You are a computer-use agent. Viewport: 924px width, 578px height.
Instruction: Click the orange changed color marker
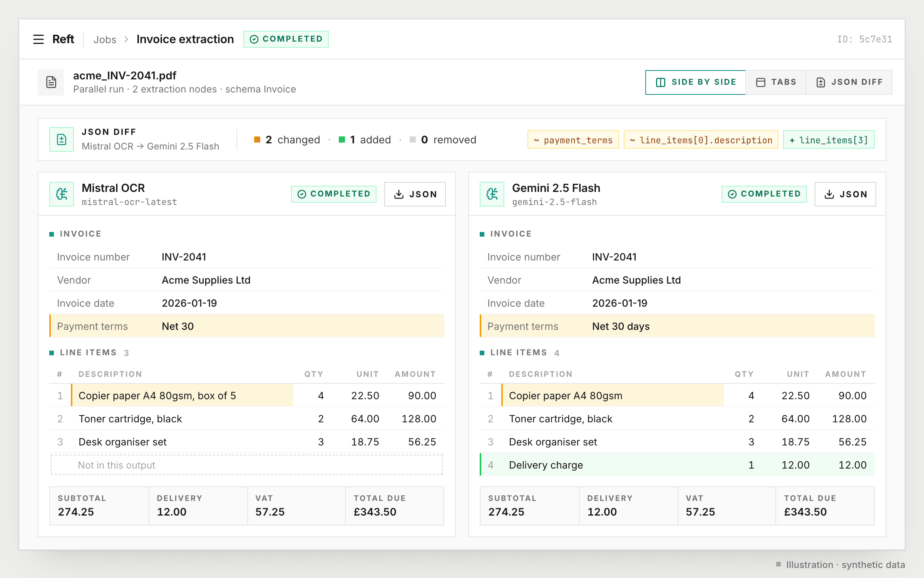point(257,139)
